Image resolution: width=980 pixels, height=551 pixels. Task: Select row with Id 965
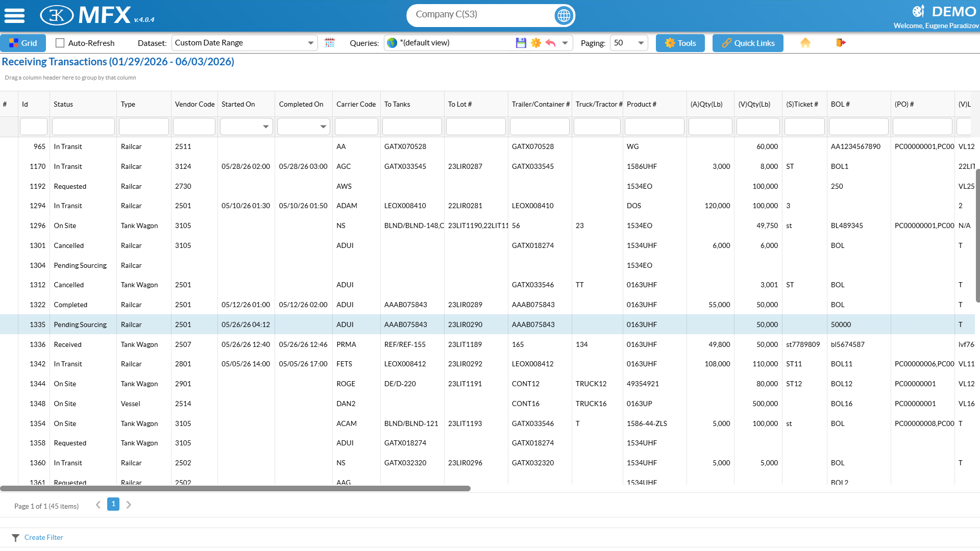pyautogui.click(x=487, y=146)
